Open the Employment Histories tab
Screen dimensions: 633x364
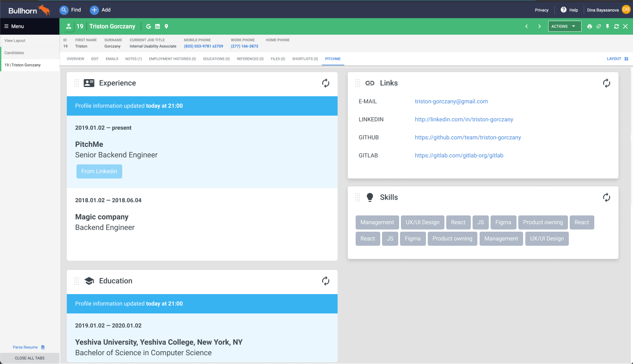click(173, 59)
